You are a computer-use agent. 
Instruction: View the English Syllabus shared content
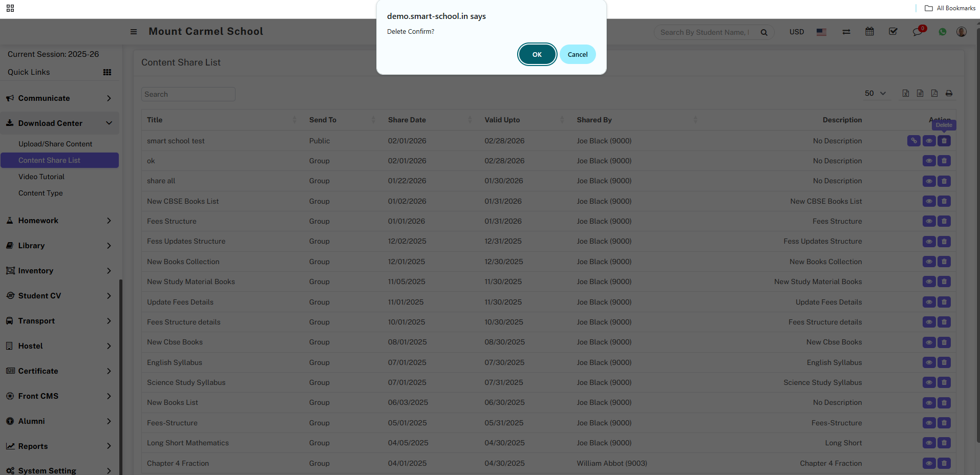point(929,362)
